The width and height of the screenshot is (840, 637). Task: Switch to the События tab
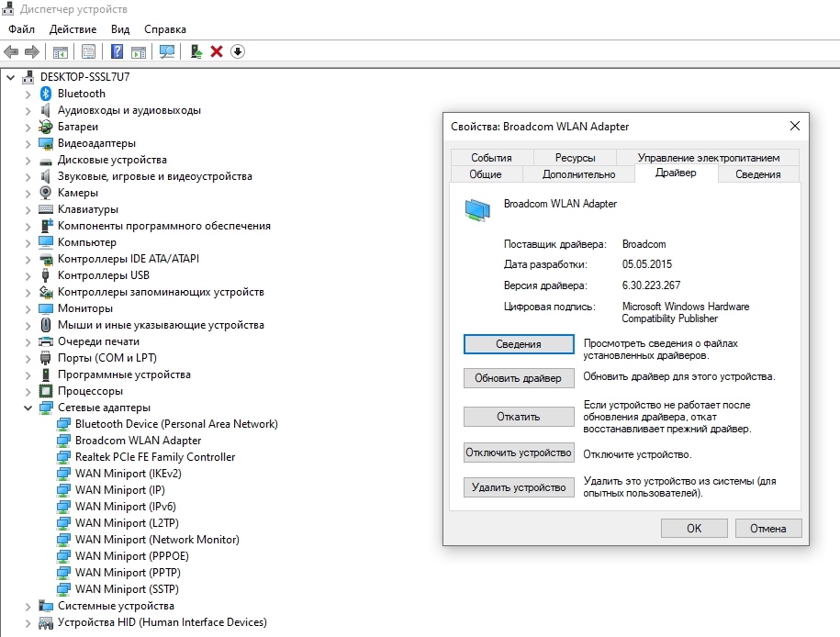(491, 158)
